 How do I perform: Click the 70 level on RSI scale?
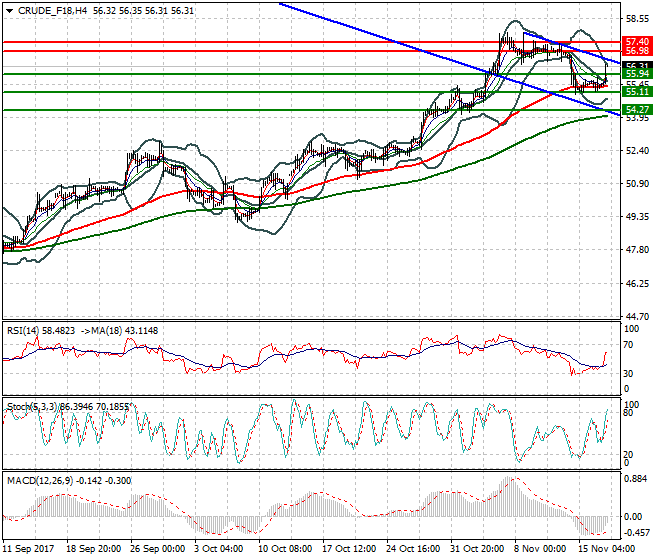coord(628,345)
